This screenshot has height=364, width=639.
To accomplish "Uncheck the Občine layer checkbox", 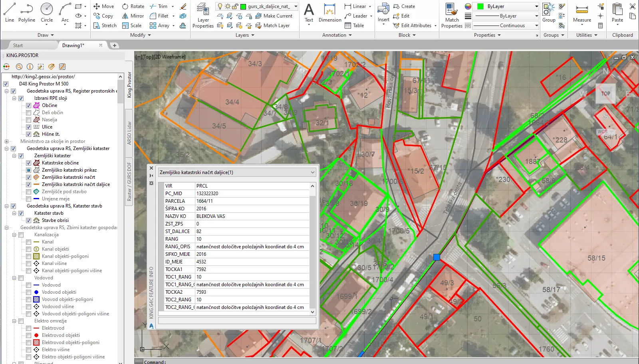I will click(x=28, y=105).
